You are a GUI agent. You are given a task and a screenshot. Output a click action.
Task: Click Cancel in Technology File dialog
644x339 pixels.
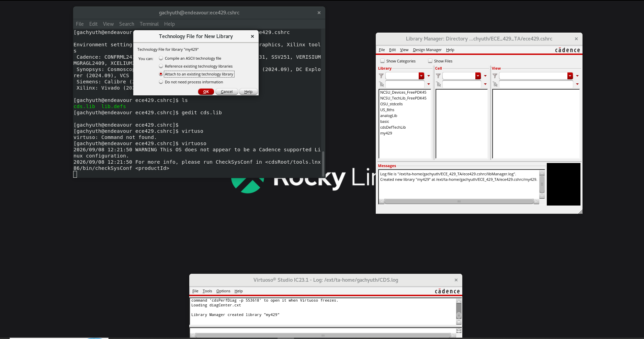pyautogui.click(x=227, y=92)
